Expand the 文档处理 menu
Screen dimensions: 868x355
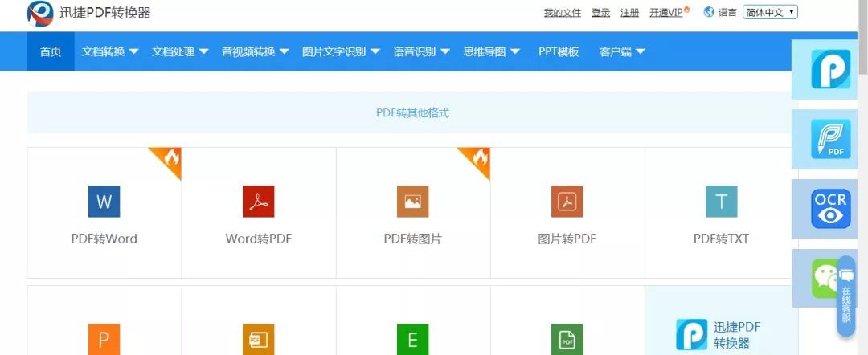[x=181, y=51]
